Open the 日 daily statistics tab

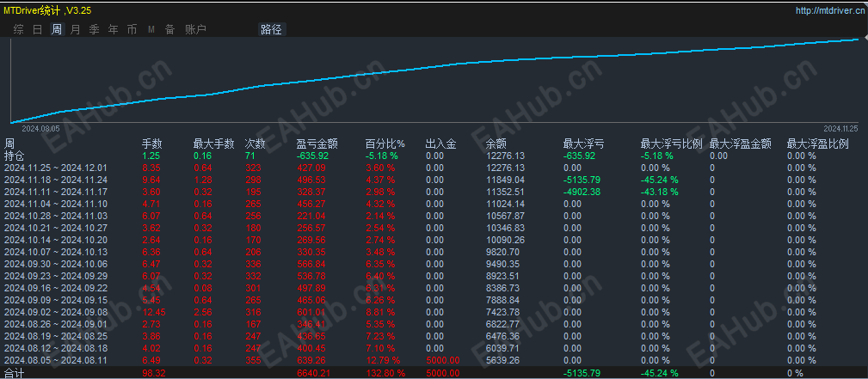[37, 30]
